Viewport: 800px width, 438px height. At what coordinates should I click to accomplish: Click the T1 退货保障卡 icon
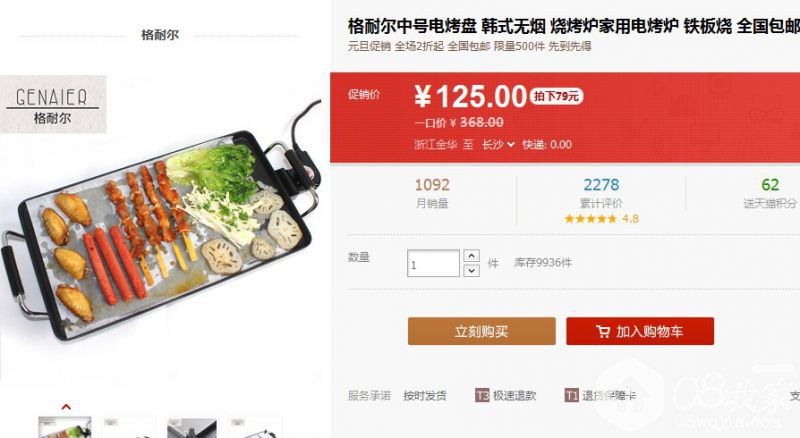[571, 395]
